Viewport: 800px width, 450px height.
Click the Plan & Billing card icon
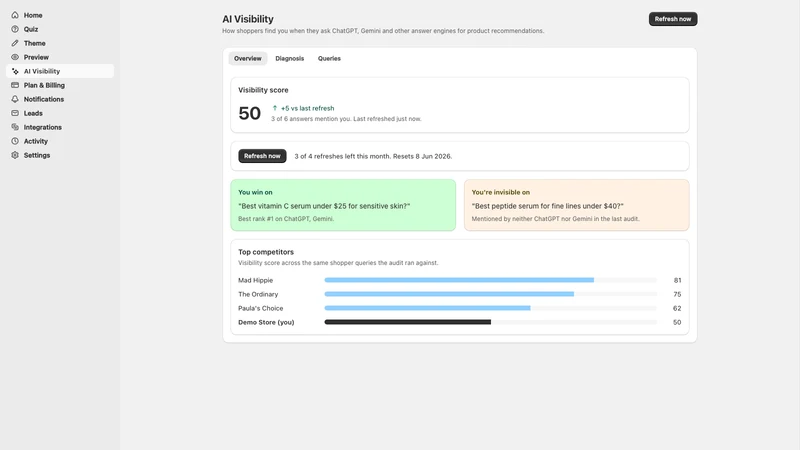click(x=15, y=85)
